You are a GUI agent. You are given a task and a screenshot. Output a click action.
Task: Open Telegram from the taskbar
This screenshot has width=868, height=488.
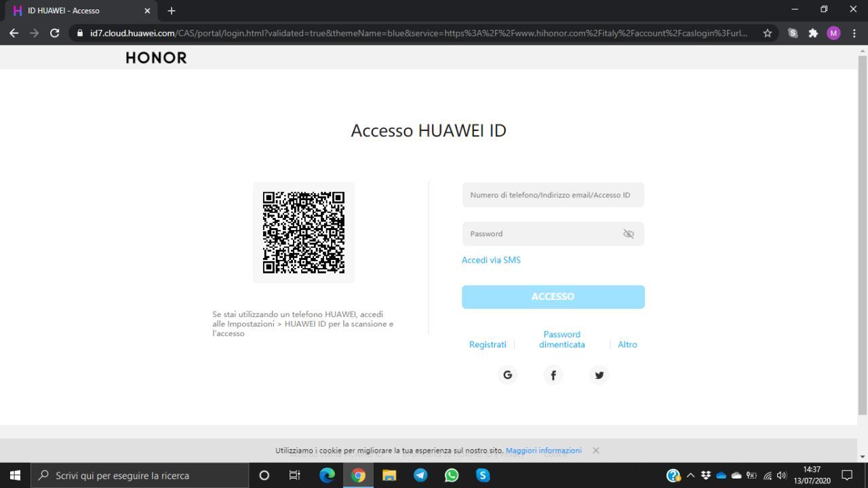point(420,475)
